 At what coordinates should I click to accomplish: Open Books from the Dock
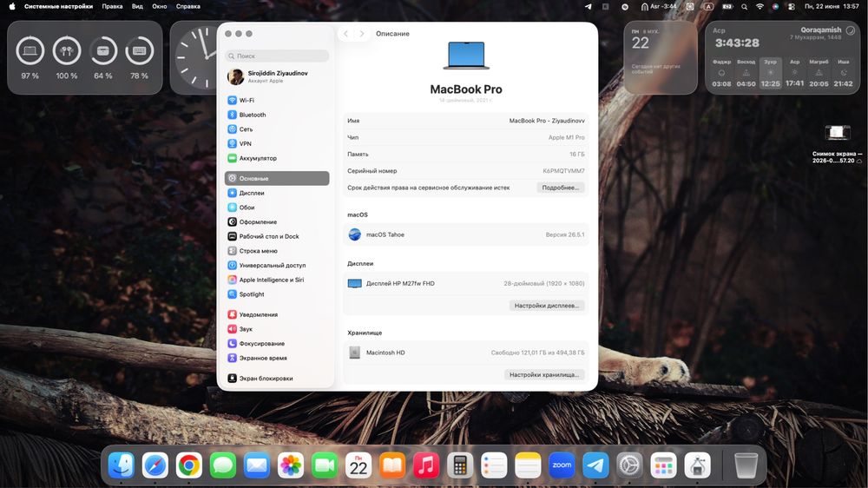(x=392, y=465)
